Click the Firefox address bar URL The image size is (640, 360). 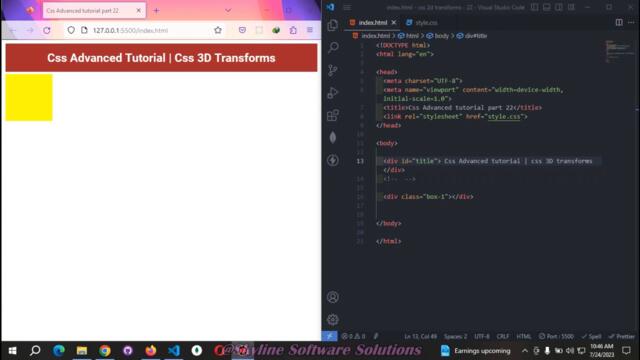(130, 30)
